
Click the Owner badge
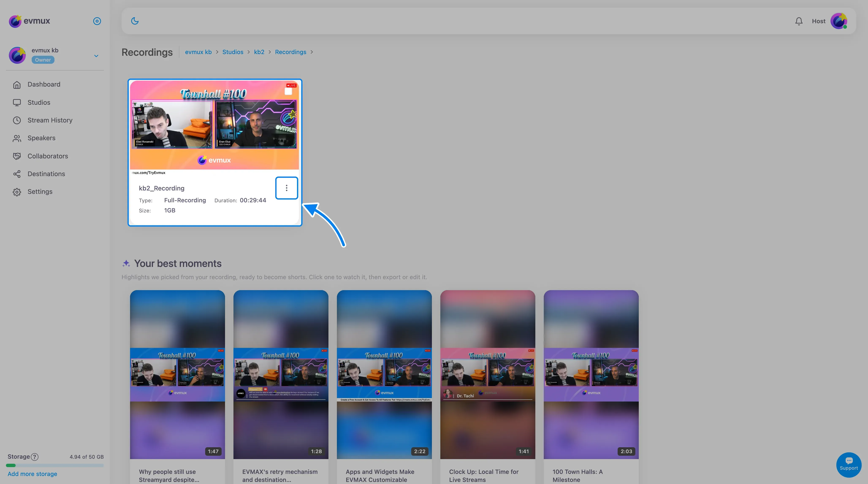(43, 60)
